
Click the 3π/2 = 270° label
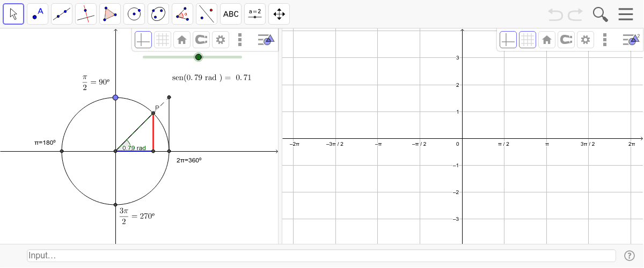[x=137, y=215]
